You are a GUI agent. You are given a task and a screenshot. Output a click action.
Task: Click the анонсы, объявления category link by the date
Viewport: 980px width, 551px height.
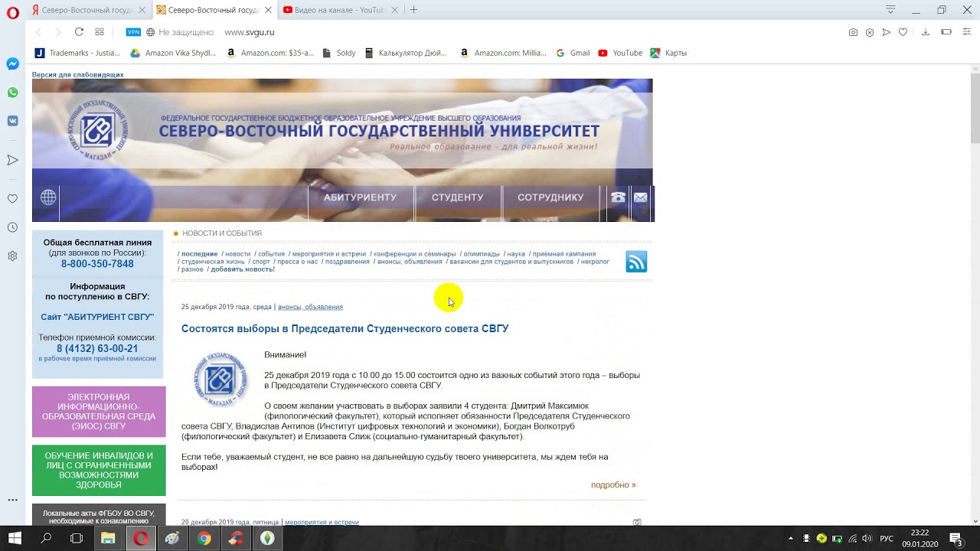[x=310, y=307]
